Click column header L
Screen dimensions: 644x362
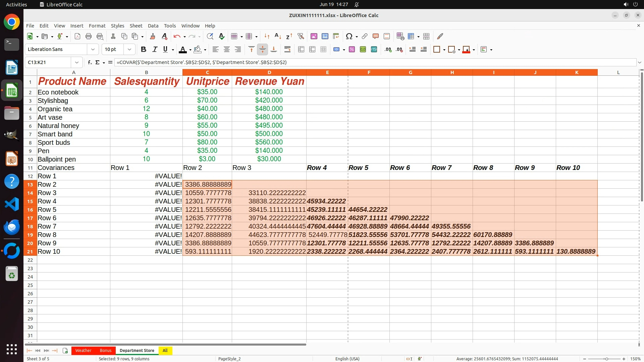click(618, 72)
